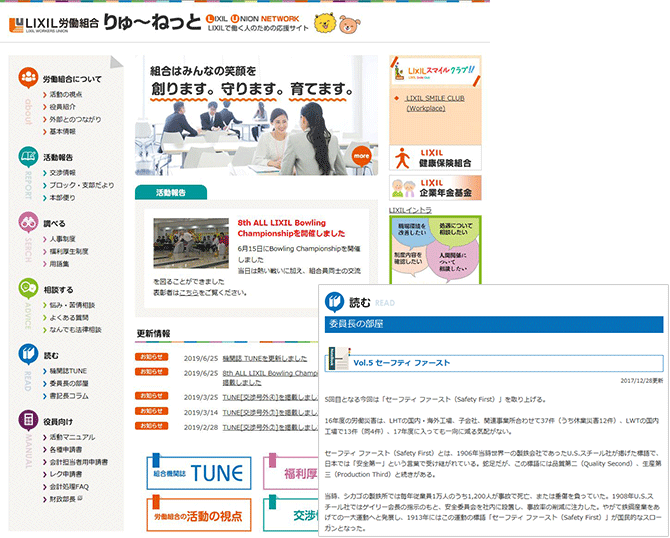Screen dimensions: 670x538
Task: Open the 悩み・苦情相談 sidebar link
Action: [72, 305]
